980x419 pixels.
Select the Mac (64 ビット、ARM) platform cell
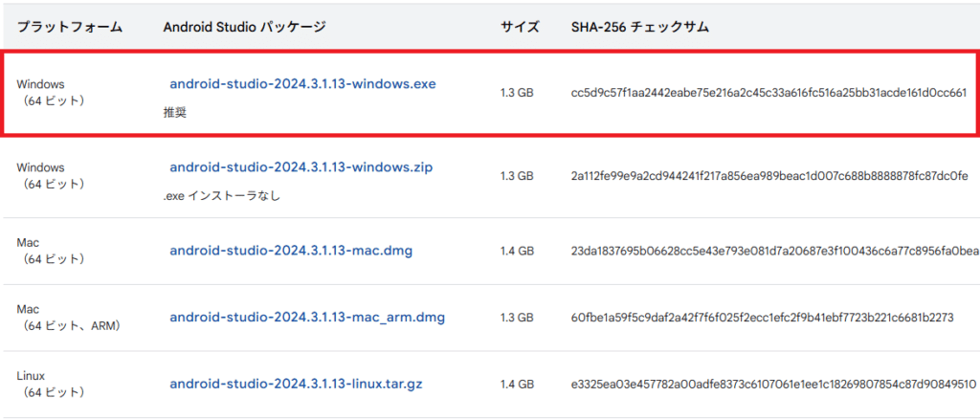click(x=63, y=318)
